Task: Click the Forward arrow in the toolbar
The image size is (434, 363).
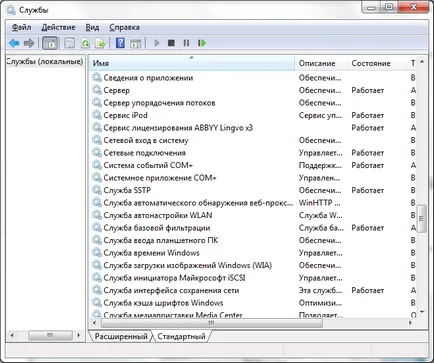Action: 29,43
